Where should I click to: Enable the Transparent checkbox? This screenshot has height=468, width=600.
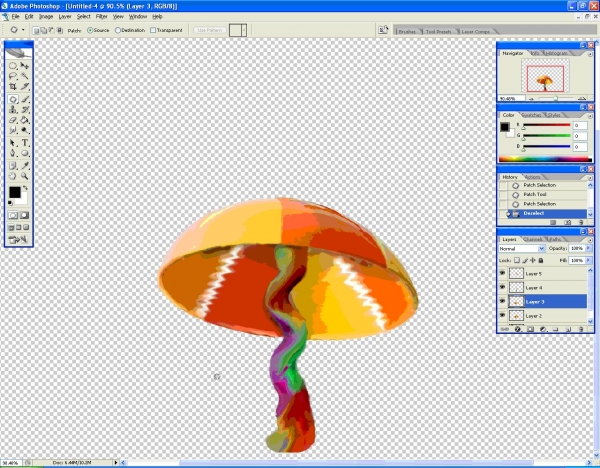(153, 30)
